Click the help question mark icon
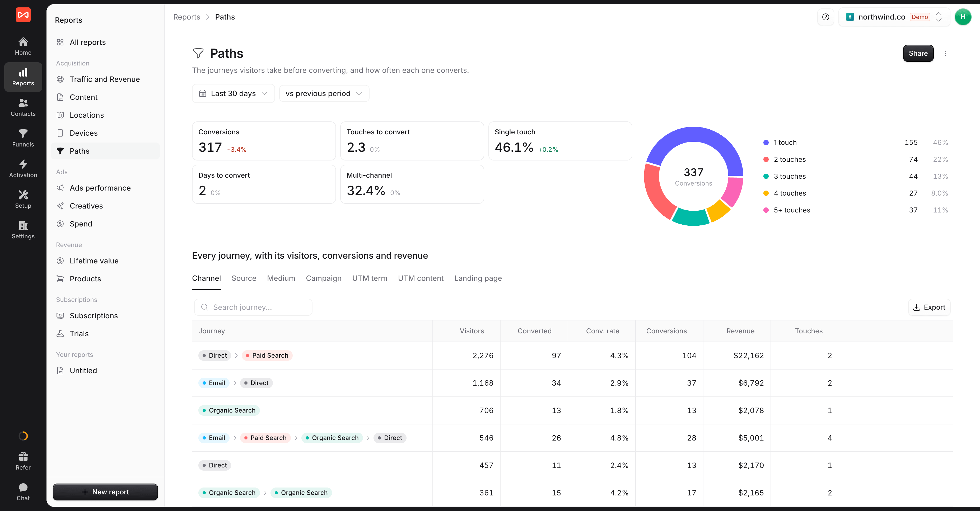The width and height of the screenshot is (980, 511). [x=825, y=17]
